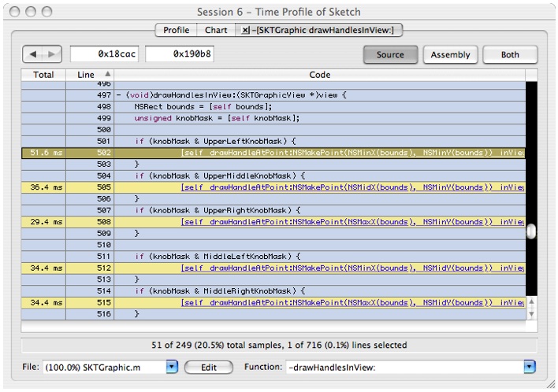Click the scrollbar down arrow
Viewport: 558px width, 392px height.
pos(531,314)
